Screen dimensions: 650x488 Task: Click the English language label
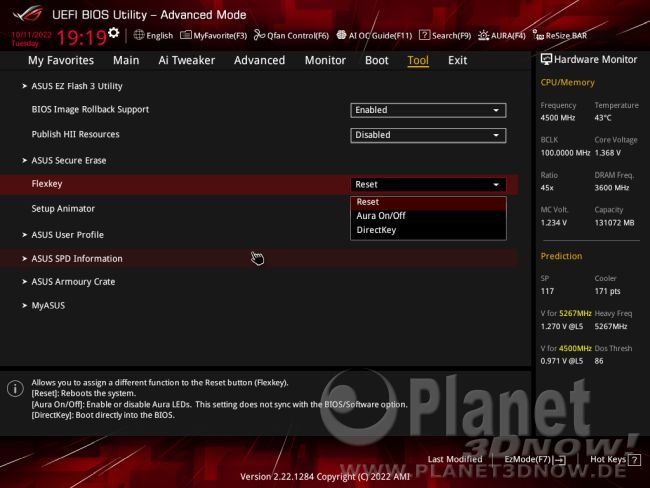160,36
